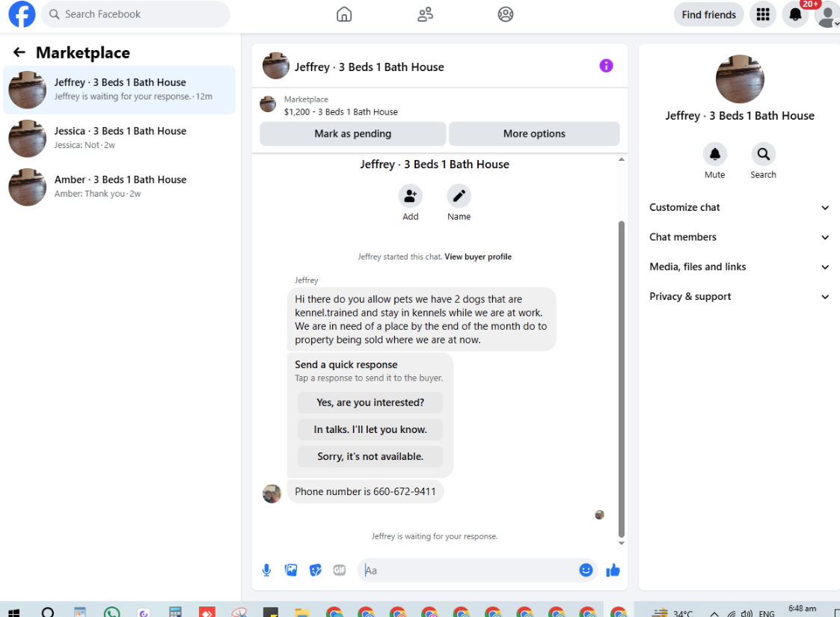Expand Media, files and links section
840x617 pixels.
pyautogui.click(x=739, y=267)
